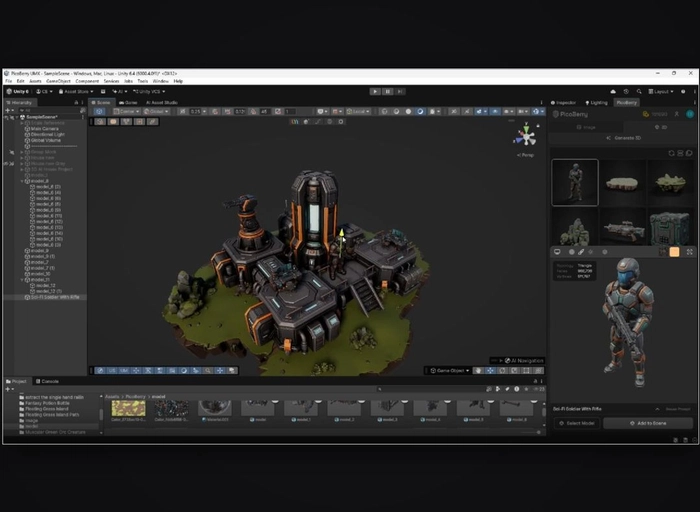
Task: Switch to the Game tab
Action: (128, 103)
